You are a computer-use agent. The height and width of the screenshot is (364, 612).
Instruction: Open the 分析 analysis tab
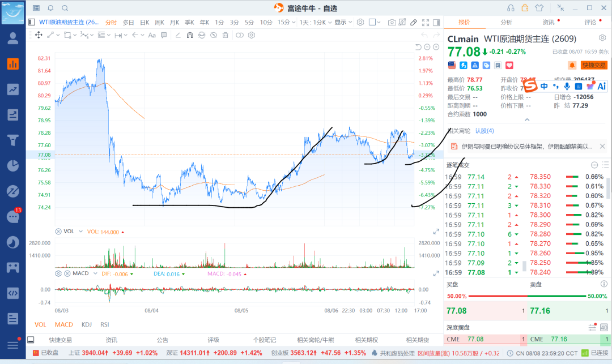click(x=506, y=22)
